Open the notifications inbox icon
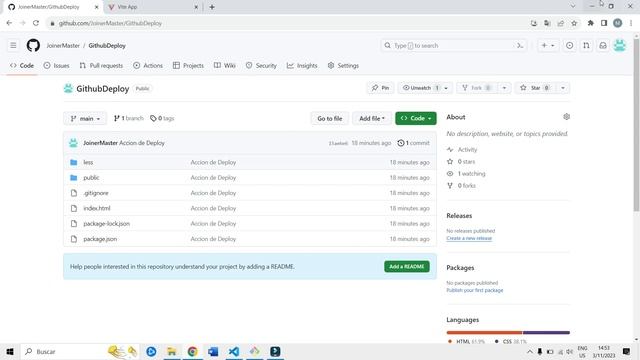This screenshot has width=640, height=360. [x=603, y=46]
